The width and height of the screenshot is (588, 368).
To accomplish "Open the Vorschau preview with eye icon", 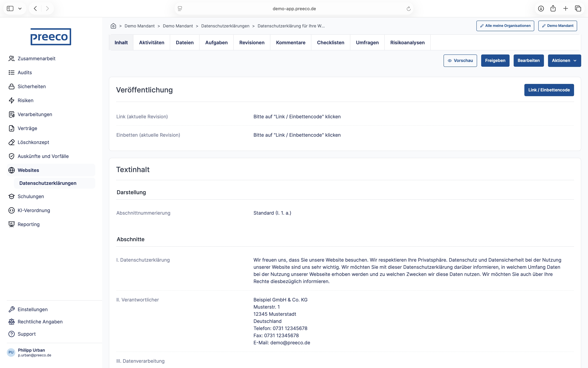I will click(460, 61).
